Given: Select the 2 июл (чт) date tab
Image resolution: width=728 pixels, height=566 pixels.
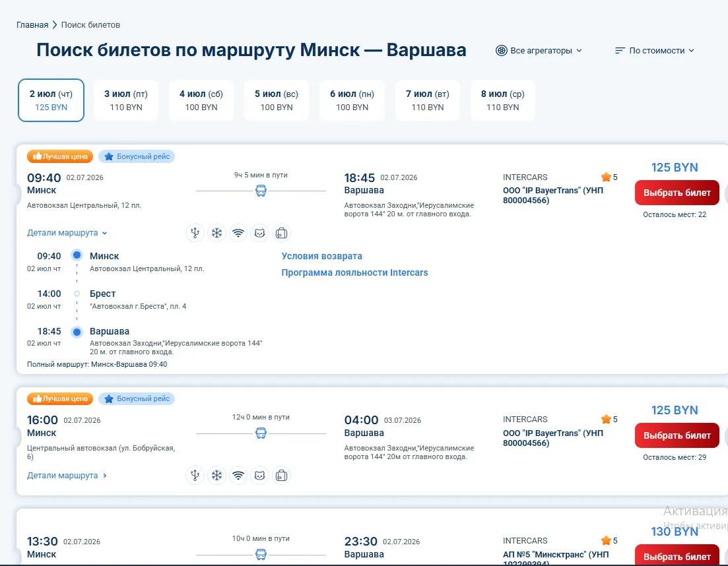Looking at the screenshot, I should [51, 100].
